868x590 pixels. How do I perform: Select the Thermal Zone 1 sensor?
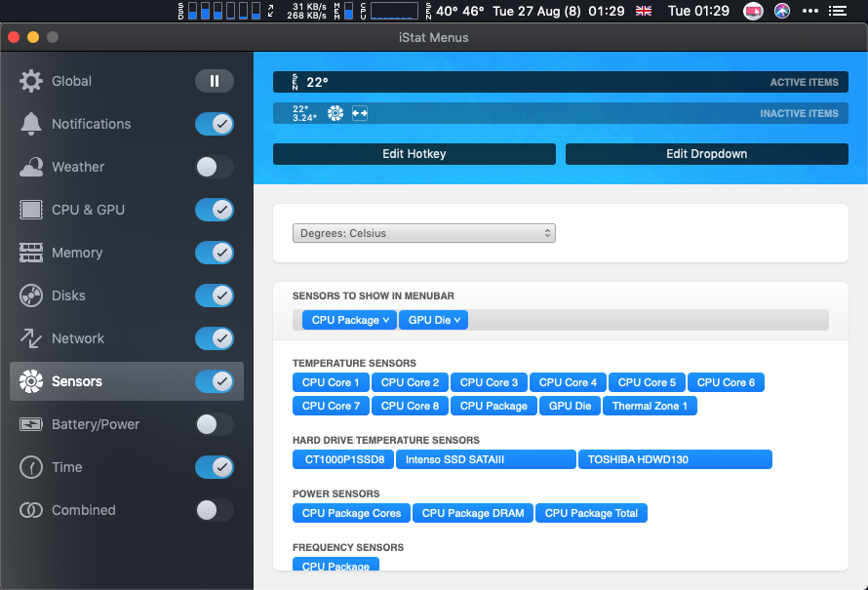point(650,406)
